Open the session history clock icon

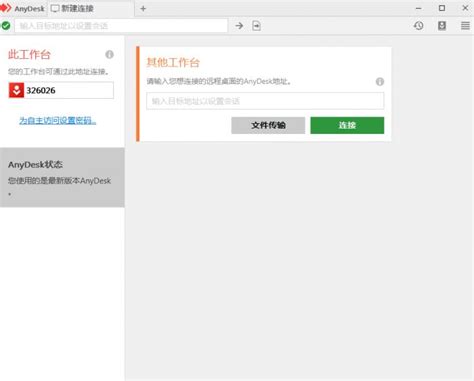point(419,26)
